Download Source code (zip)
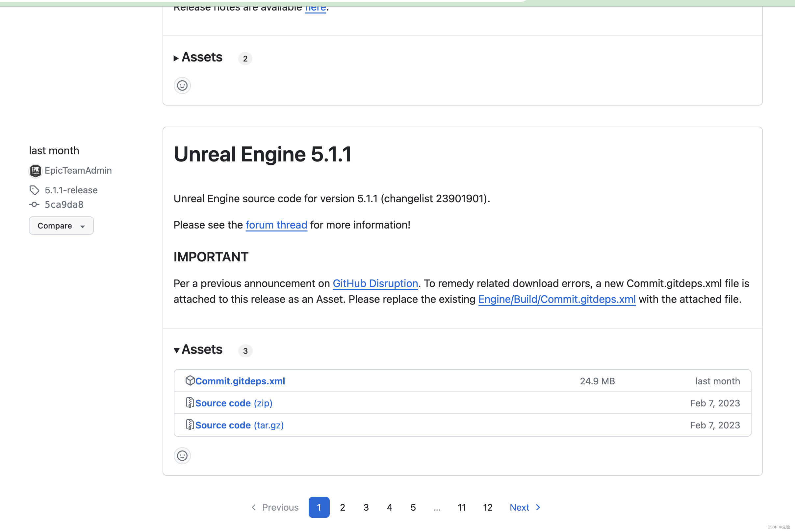This screenshot has width=795, height=532. tap(223, 403)
